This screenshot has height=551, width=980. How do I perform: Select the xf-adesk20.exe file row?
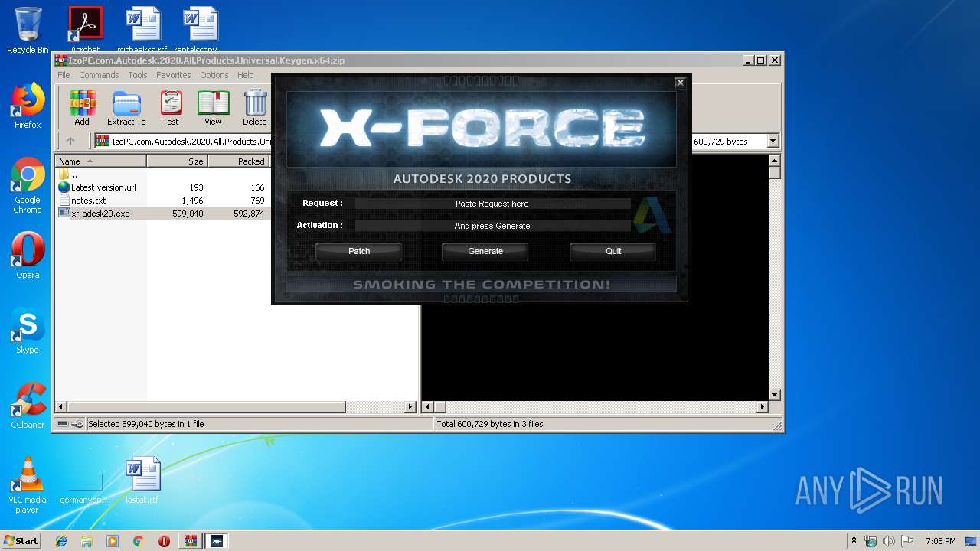[162, 214]
